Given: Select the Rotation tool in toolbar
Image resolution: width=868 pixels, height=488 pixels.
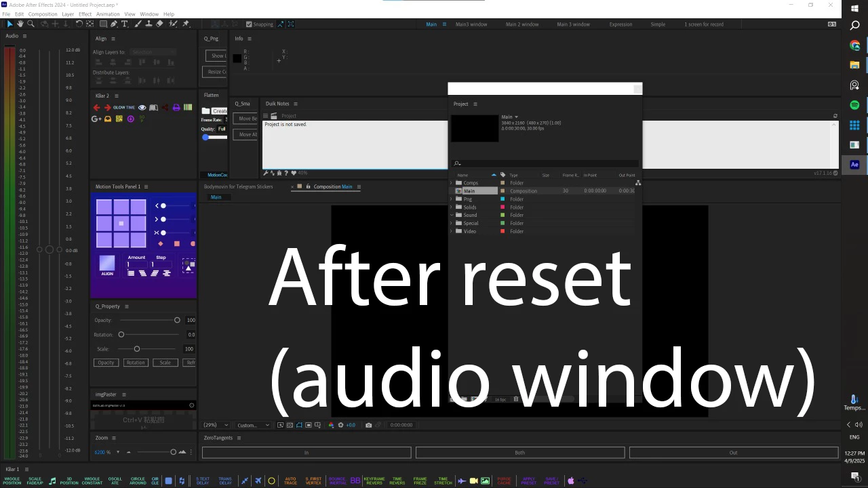Looking at the screenshot, I should [79, 24].
